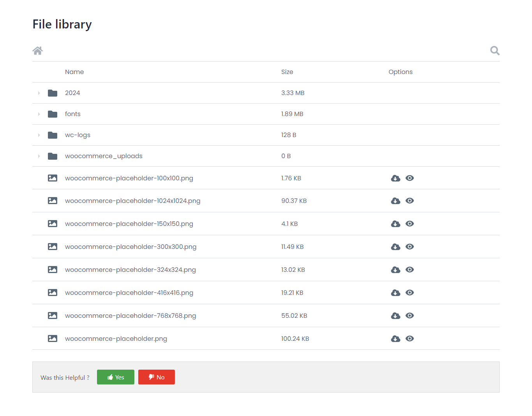This screenshot has width=532, height=416.
Task: Click the home icon to return to root
Action: point(37,50)
